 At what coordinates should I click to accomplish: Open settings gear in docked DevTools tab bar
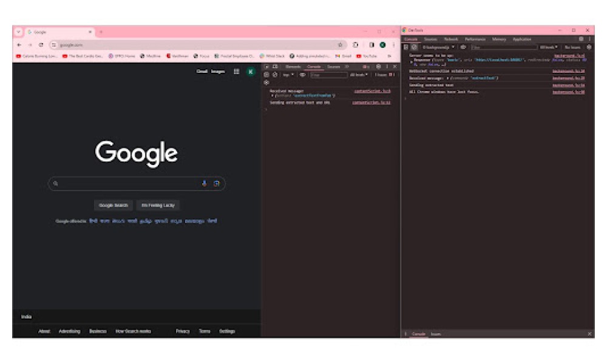(379, 67)
